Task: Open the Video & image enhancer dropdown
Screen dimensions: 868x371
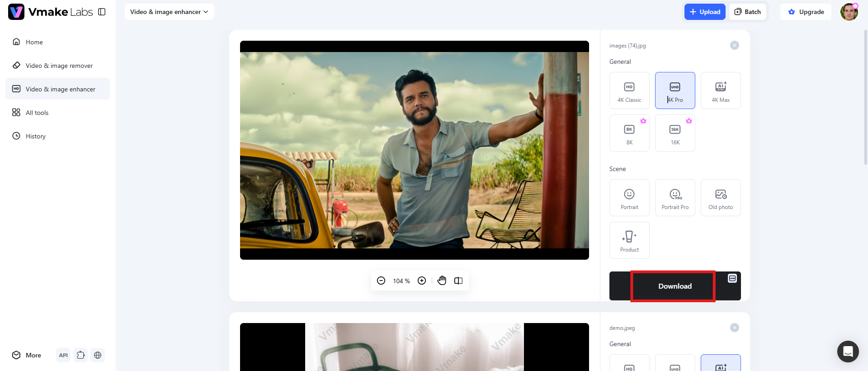Action: [170, 12]
